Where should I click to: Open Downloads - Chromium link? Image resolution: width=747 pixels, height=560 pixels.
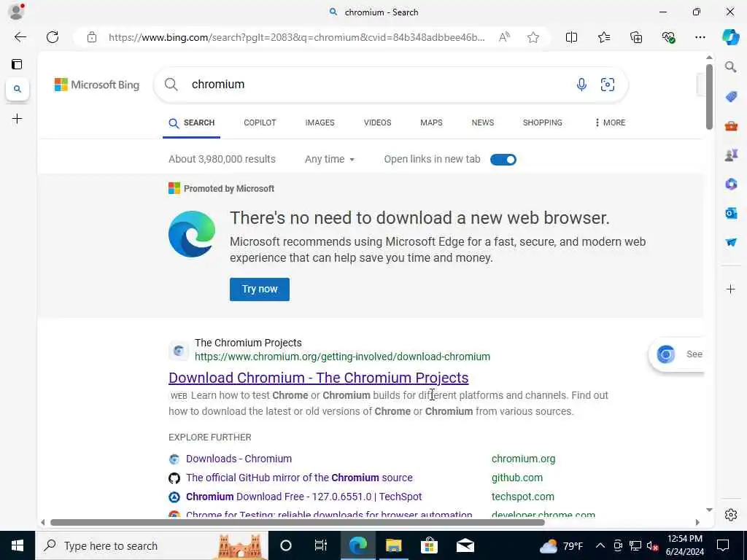point(239,459)
